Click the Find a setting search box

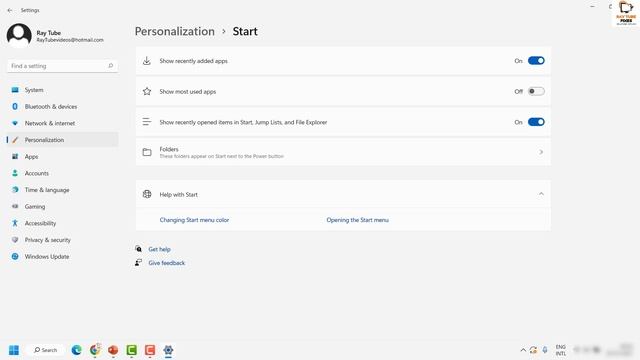click(x=62, y=66)
